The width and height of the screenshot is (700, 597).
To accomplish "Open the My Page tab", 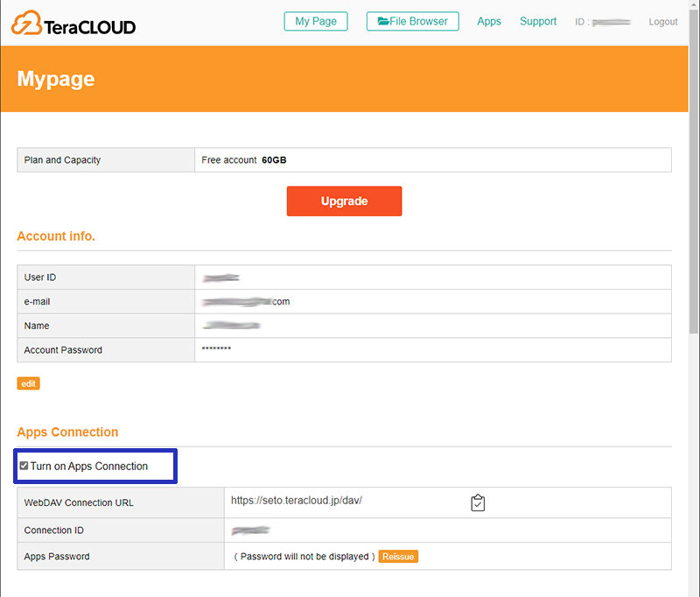I will (x=316, y=21).
